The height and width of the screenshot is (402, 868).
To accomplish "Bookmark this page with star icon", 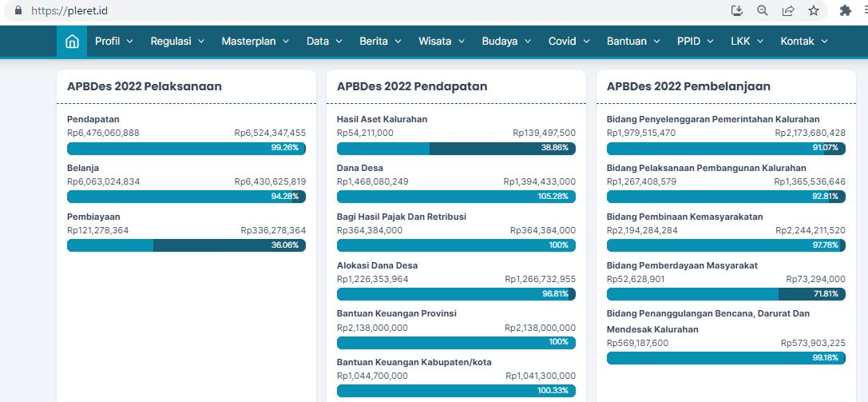I will [x=814, y=10].
